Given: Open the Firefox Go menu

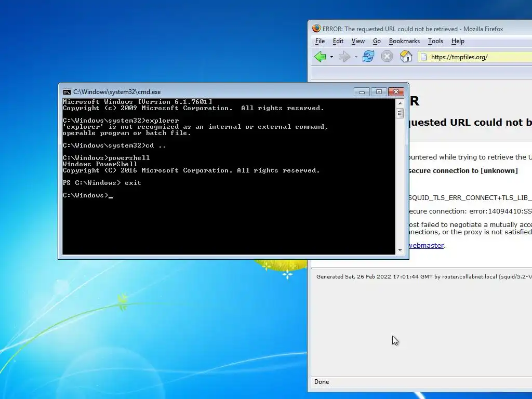Looking at the screenshot, I should [377, 41].
